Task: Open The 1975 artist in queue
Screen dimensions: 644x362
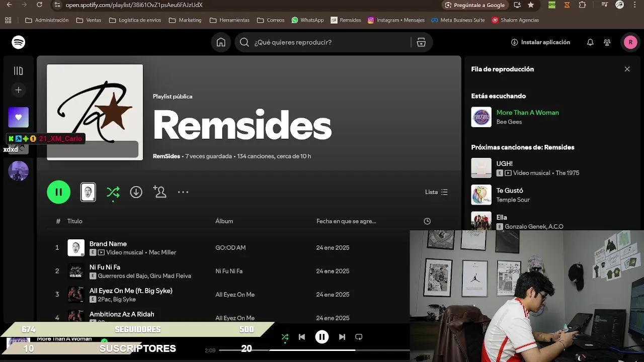Action: tap(568, 173)
